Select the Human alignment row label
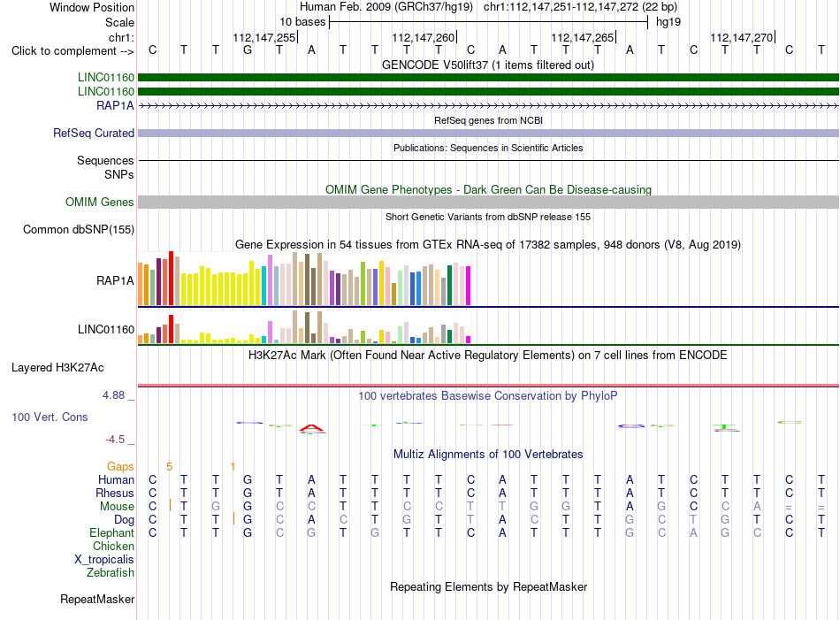This screenshot has width=840, height=620. pos(116,480)
